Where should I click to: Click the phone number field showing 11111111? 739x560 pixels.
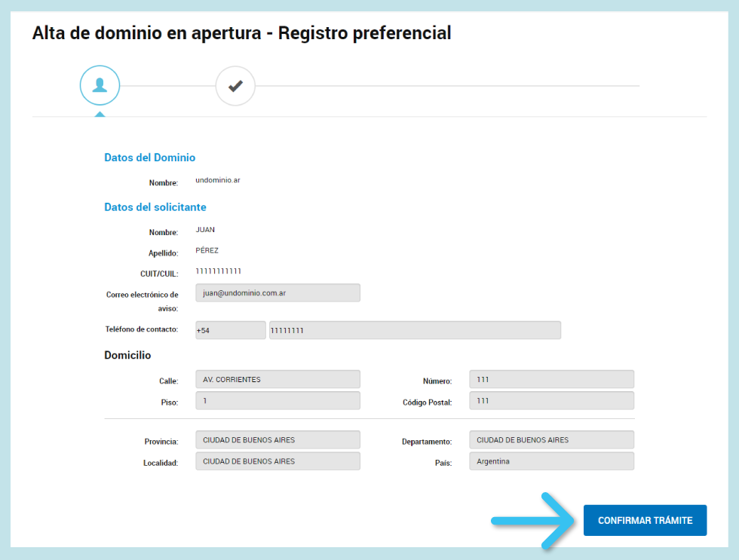point(415,330)
